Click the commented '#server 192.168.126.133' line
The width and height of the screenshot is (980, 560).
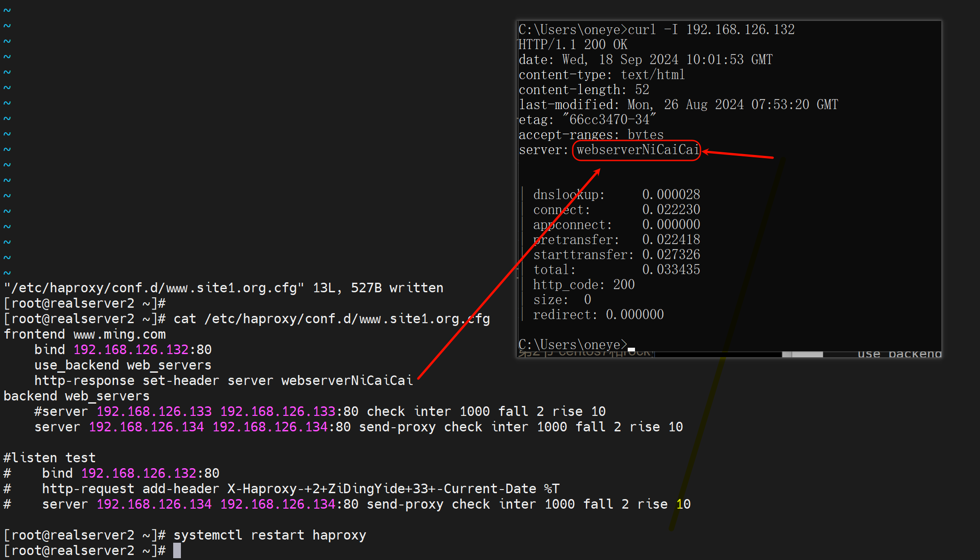[123, 411]
